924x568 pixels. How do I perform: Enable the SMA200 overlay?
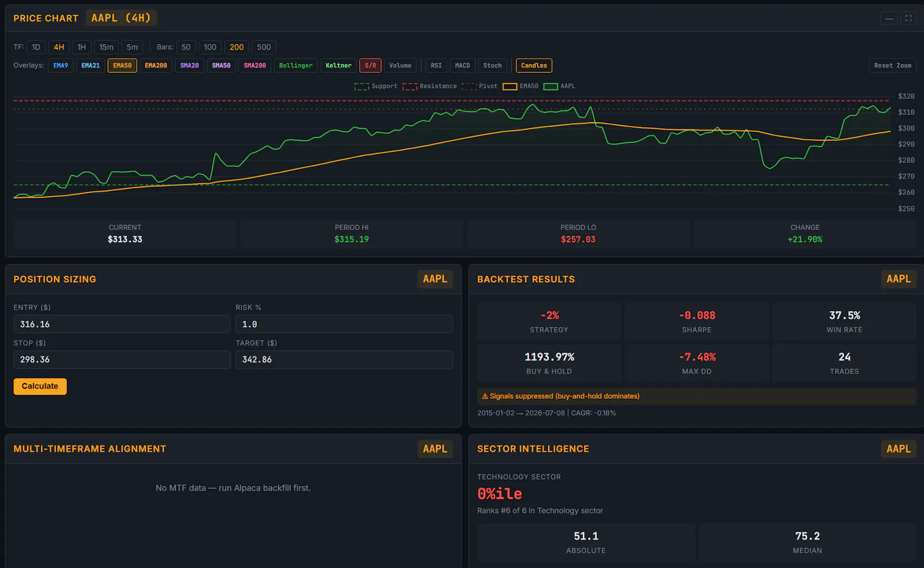coord(255,66)
